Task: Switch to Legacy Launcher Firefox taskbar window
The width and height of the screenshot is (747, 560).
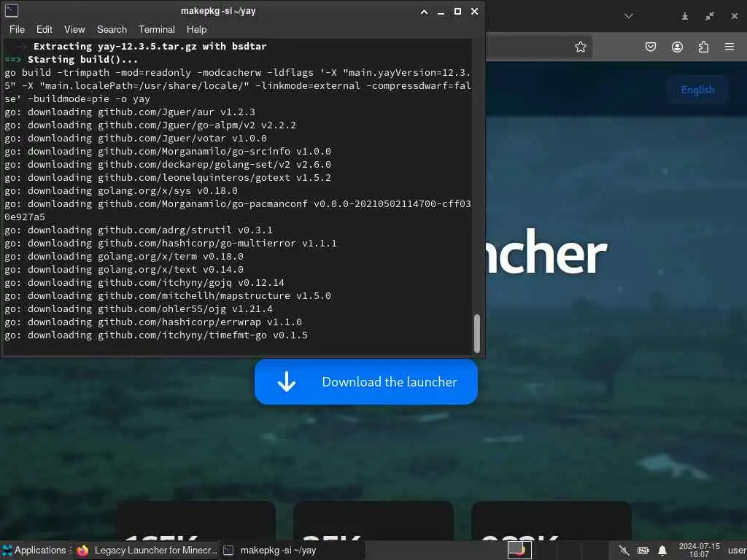Action: (147, 550)
